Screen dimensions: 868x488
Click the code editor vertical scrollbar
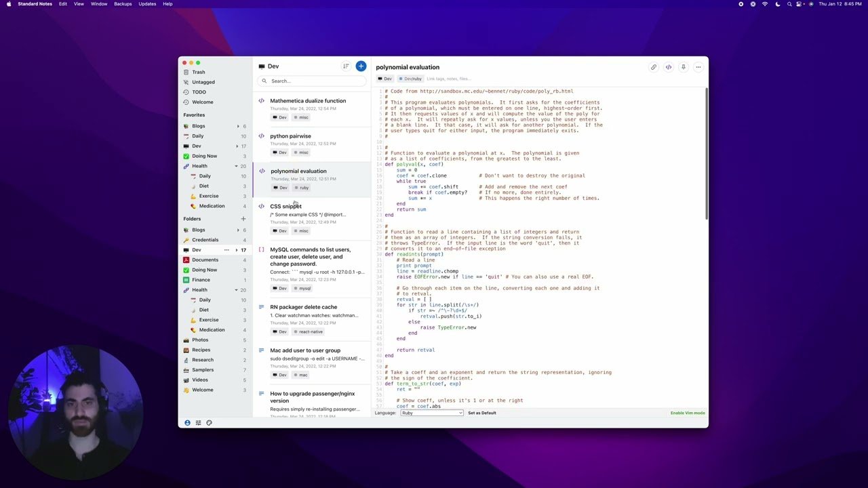tap(706, 153)
